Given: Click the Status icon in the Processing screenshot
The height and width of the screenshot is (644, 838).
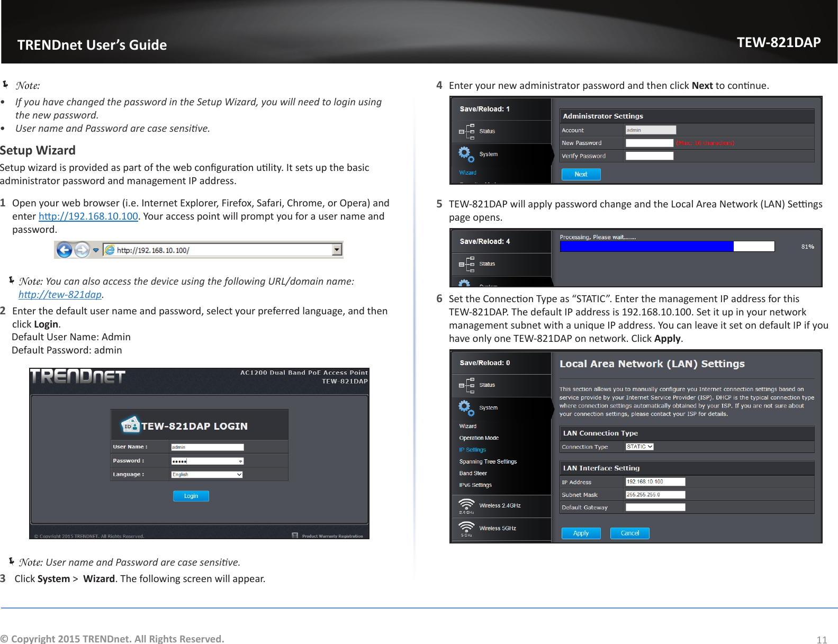Looking at the screenshot, I should coord(466,264).
